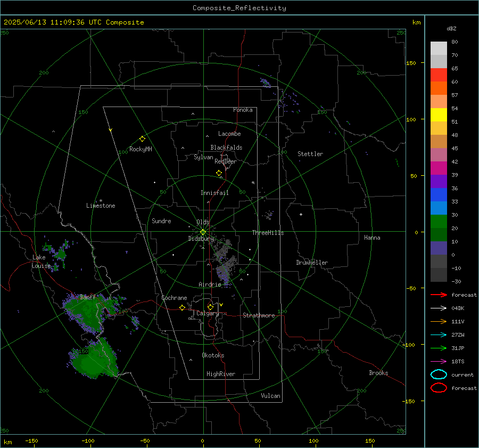Image resolution: width=479 pixels, height=448 pixels.
Task: Click the cyan current ellipse legend icon
Action: [439, 374]
